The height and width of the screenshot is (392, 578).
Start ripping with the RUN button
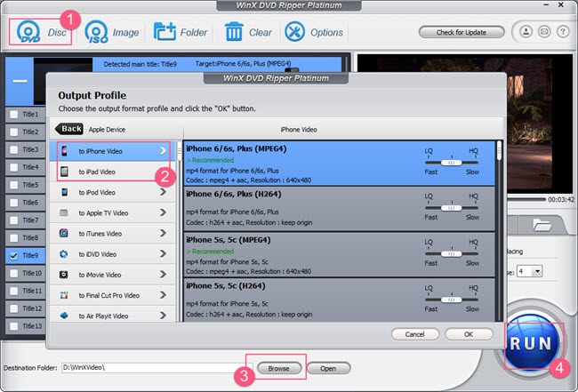click(531, 343)
